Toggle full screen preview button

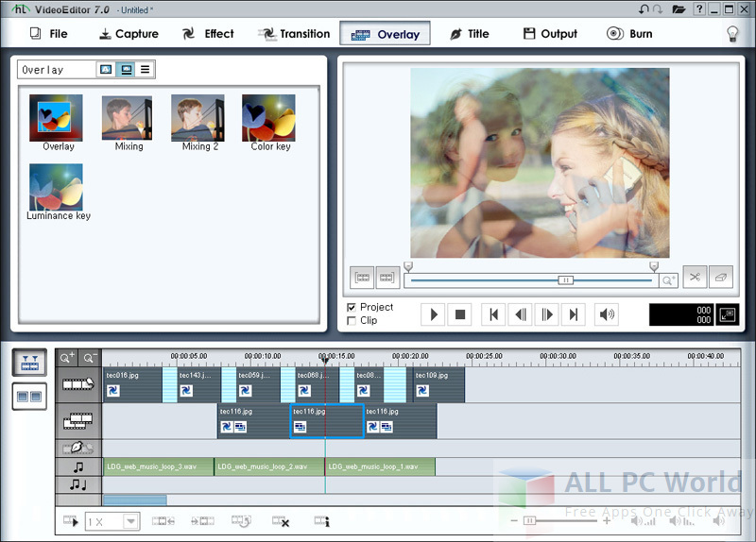(x=727, y=314)
